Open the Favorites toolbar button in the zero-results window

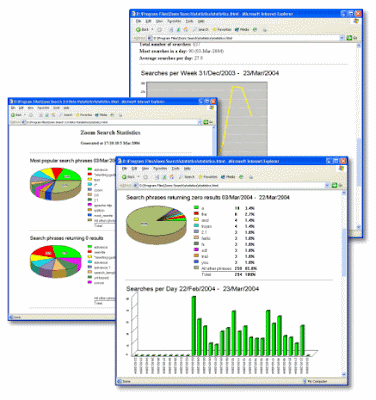(208, 177)
